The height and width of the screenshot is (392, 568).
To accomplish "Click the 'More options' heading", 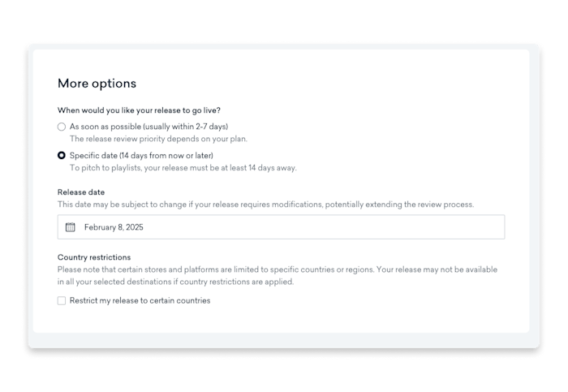I will (x=97, y=84).
